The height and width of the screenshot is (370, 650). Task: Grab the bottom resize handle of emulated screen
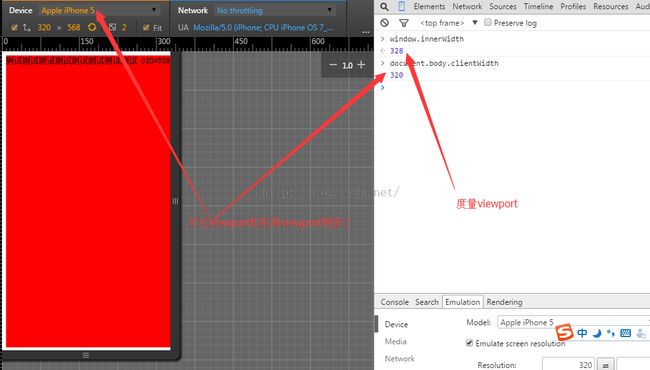[x=86, y=355]
